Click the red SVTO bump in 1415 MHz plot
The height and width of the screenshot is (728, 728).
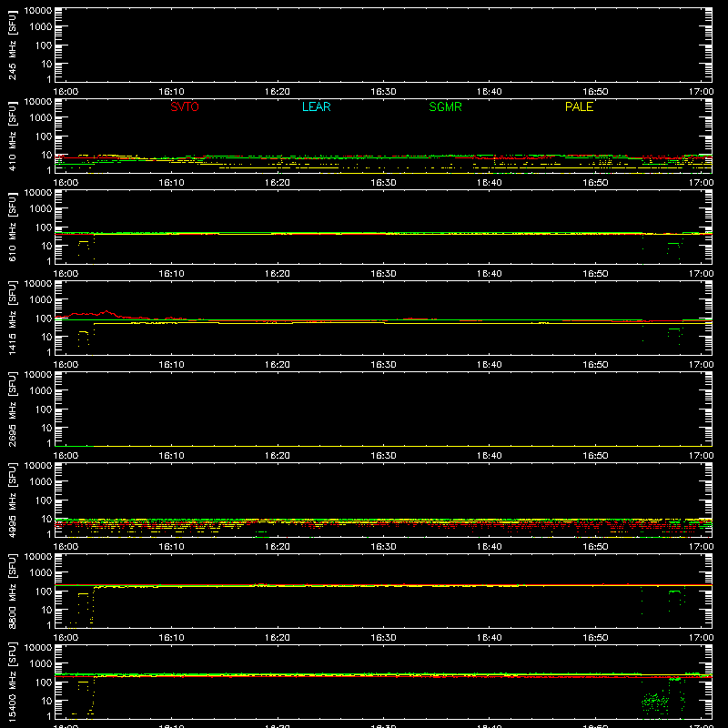coord(106,313)
